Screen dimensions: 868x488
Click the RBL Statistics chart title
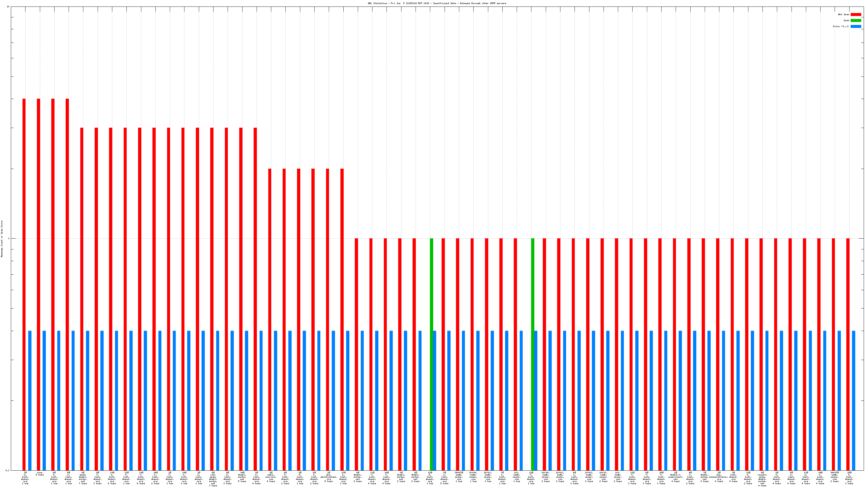[x=437, y=3]
